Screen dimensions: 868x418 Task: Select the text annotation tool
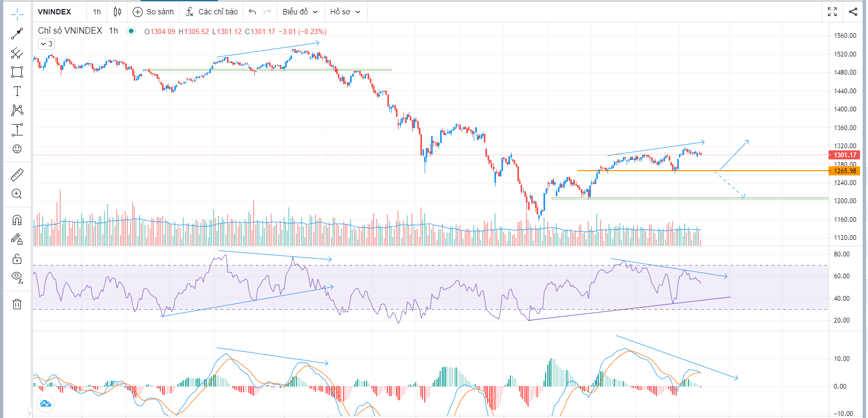click(x=17, y=91)
